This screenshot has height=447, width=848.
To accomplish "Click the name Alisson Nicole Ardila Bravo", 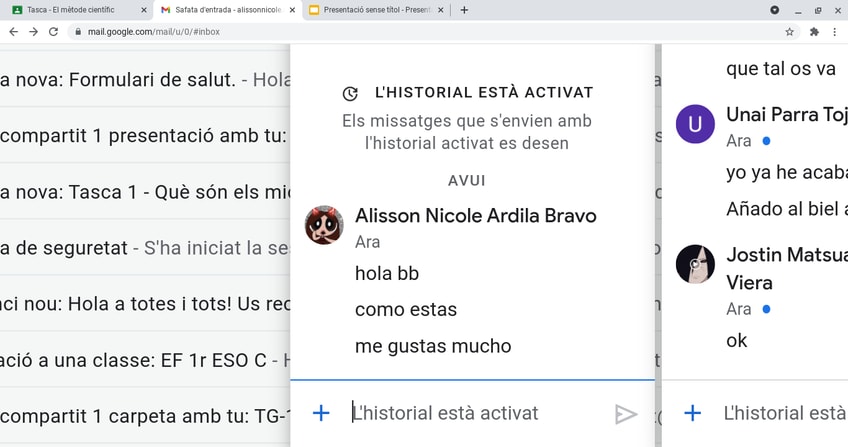I will [476, 216].
